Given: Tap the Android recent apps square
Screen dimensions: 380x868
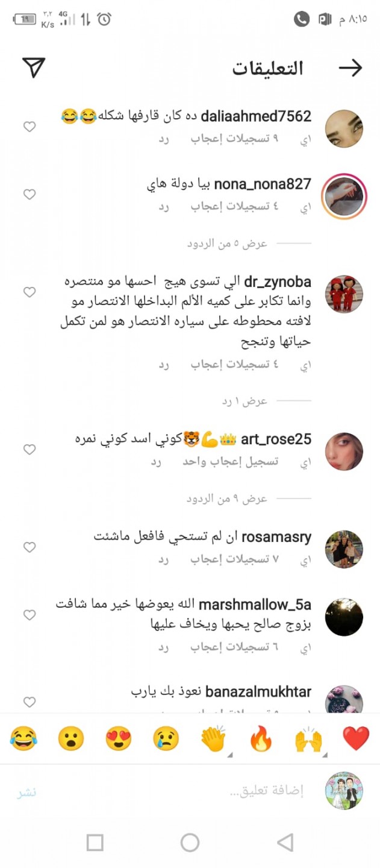Looking at the screenshot, I should 95,842.
